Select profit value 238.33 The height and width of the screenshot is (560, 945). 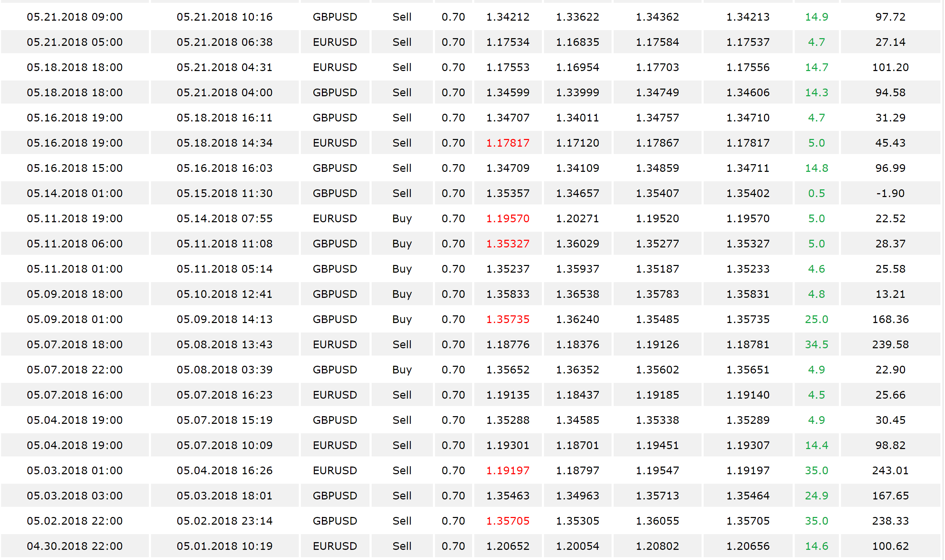(891, 521)
